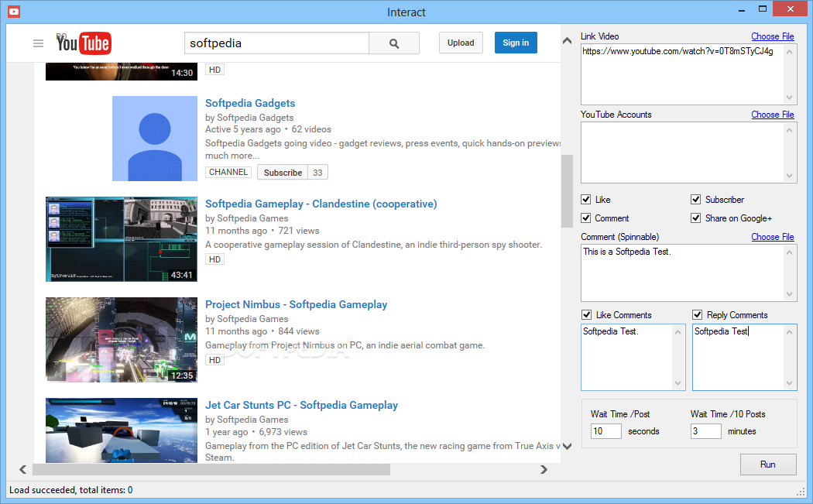The width and height of the screenshot is (813, 504).
Task: Click Choose File for YouTube Accounts
Action: (773, 115)
